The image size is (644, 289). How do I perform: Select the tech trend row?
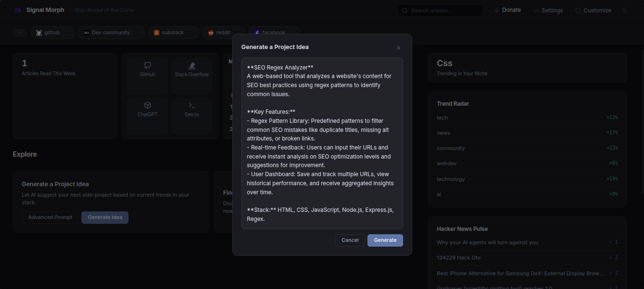(x=527, y=118)
